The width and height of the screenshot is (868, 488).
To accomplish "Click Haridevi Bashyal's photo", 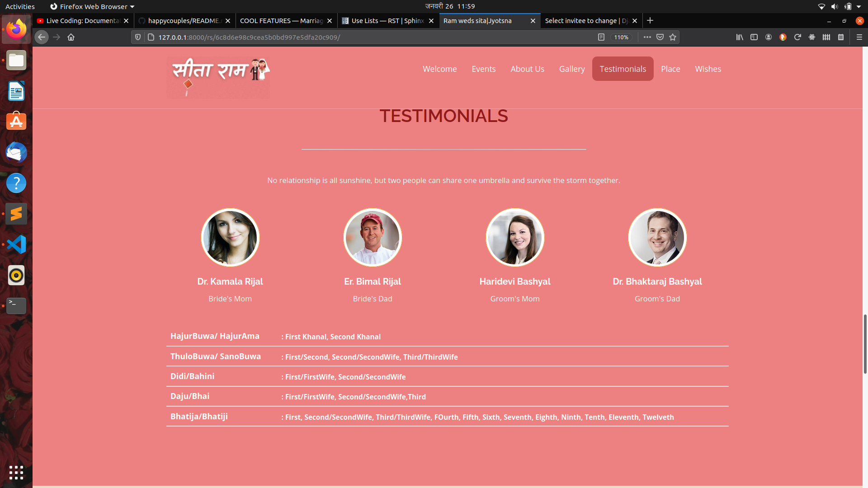I will [x=515, y=237].
